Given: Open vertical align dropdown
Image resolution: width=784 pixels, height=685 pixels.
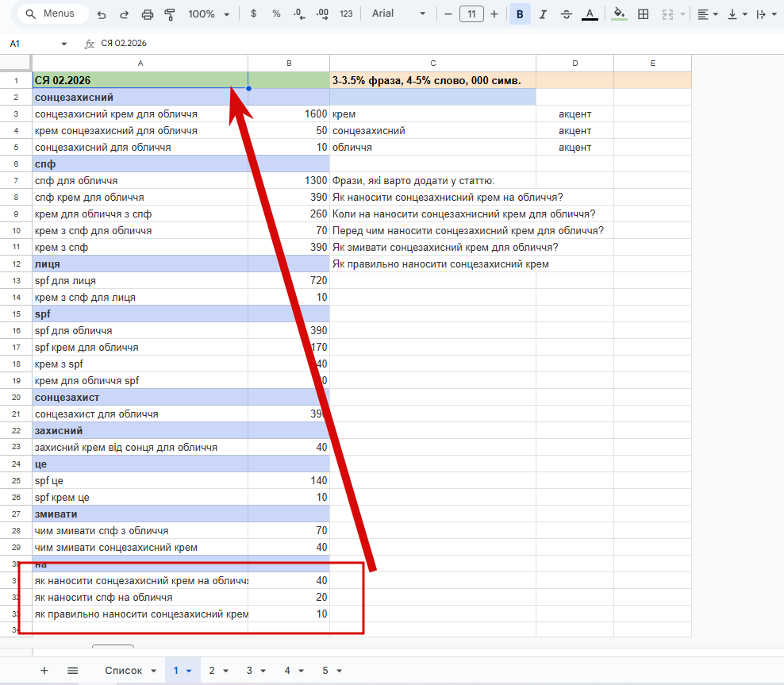Looking at the screenshot, I should click(737, 14).
